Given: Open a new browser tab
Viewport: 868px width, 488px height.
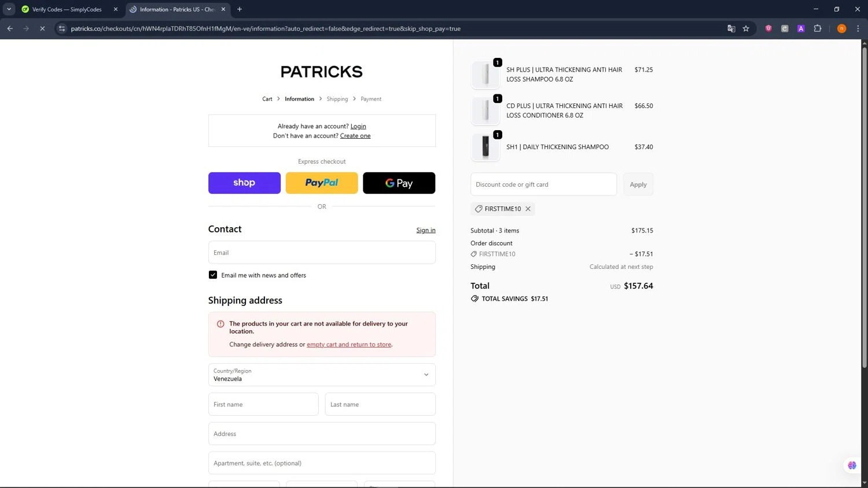Looking at the screenshot, I should coord(240,9).
